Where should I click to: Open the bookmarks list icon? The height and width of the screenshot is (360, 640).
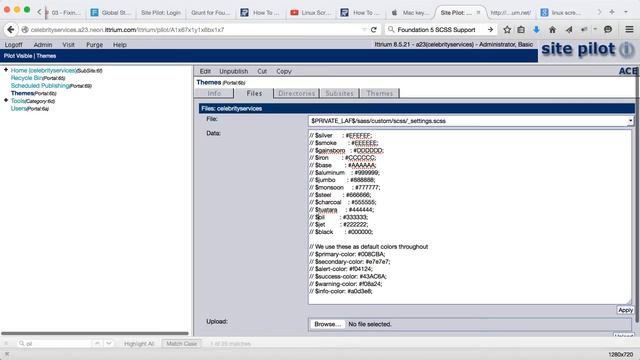521,30
